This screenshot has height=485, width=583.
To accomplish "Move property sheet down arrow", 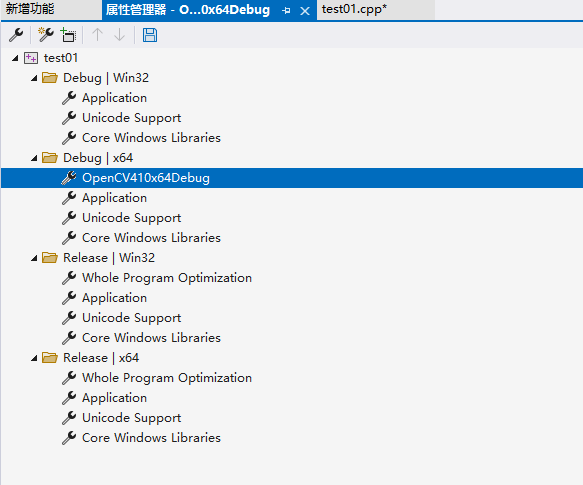I will [x=119, y=35].
